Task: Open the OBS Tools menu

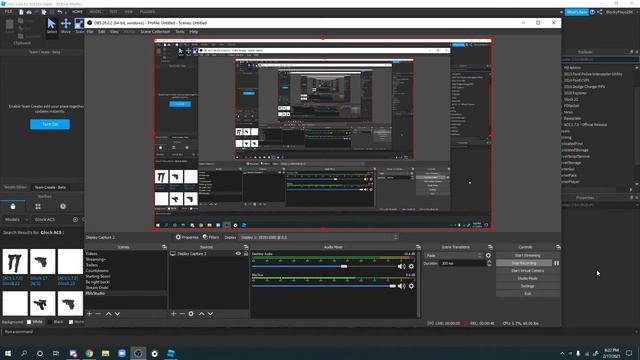Action: (x=180, y=31)
